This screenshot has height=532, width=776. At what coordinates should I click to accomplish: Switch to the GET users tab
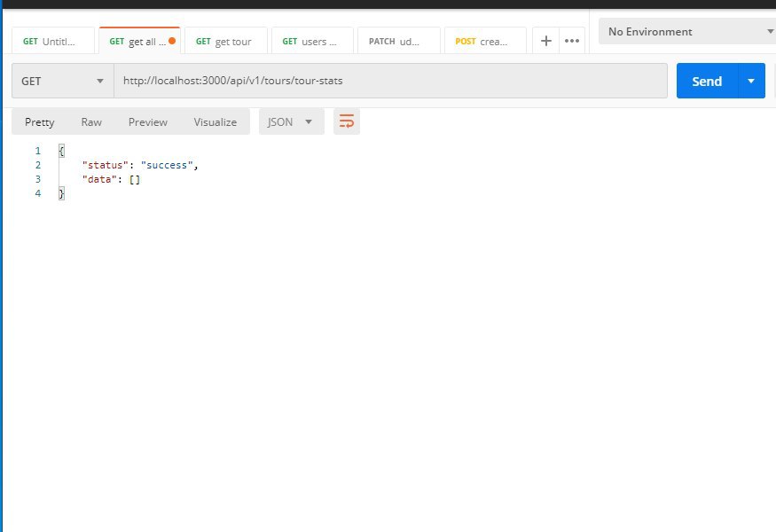point(312,41)
